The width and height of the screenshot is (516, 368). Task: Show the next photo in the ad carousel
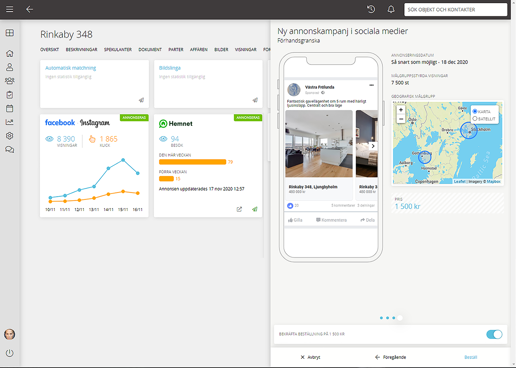(373, 146)
